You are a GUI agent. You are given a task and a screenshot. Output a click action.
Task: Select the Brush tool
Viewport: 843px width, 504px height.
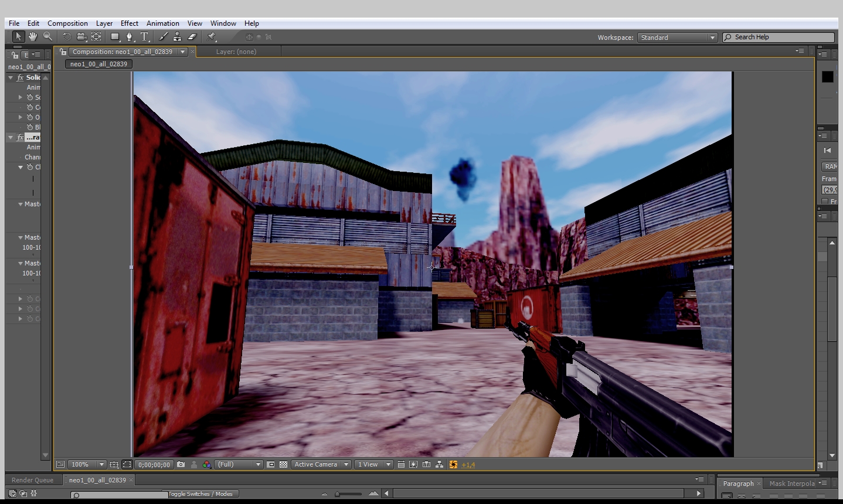tap(163, 36)
